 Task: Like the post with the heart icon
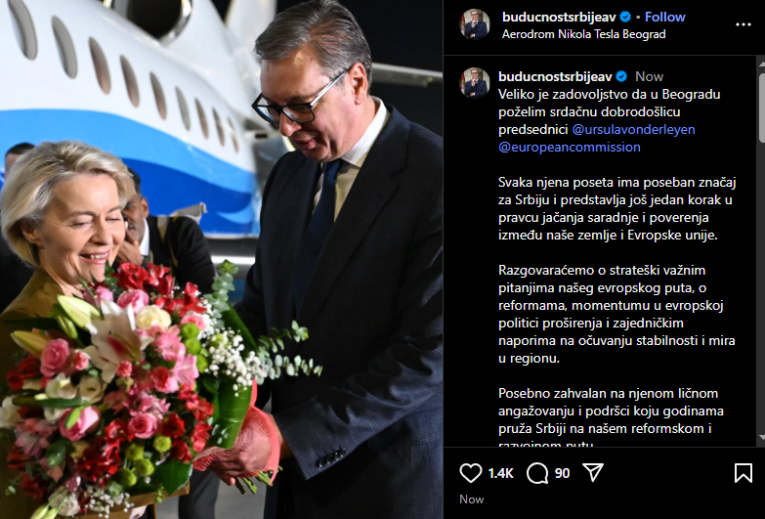coord(470,473)
